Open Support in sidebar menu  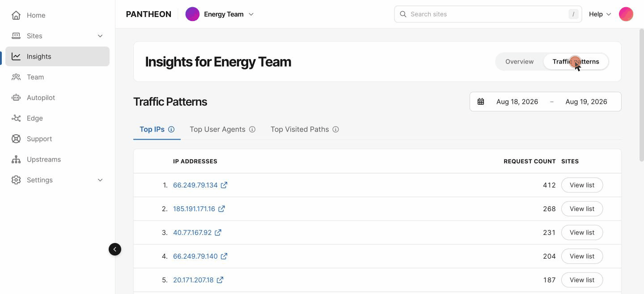57,139
